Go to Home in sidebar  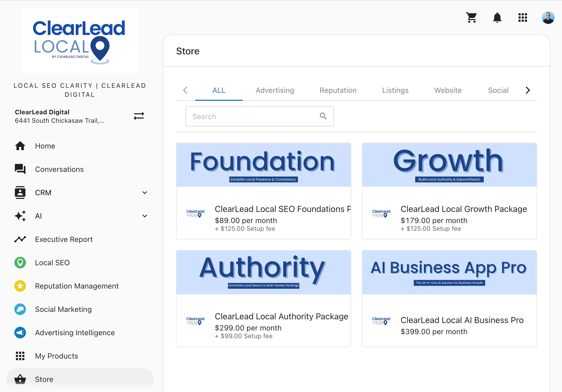click(x=45, y=146)
